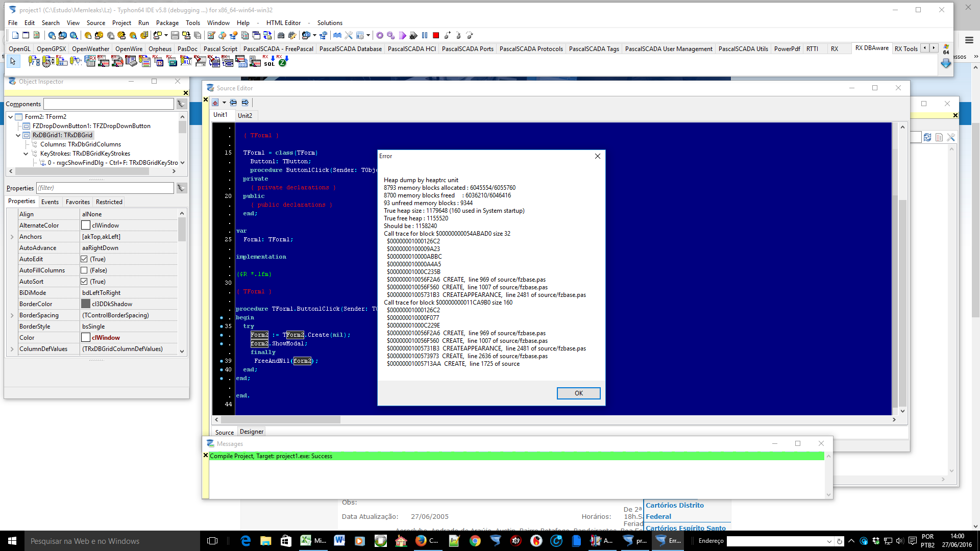This screenshot has width=980, height=551.
Task: Switch to the Events tab
Action: [50, 202]
